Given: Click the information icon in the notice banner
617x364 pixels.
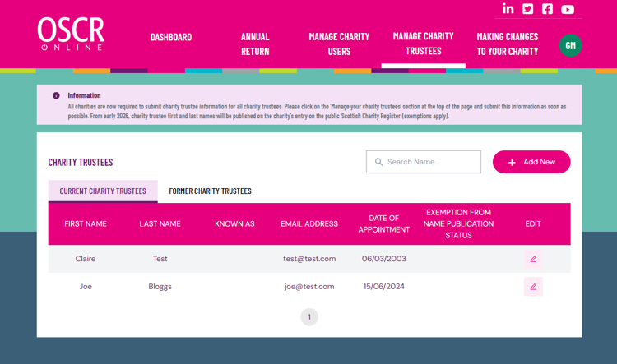Looking at the screenshot, I should (x=57, y=95).
